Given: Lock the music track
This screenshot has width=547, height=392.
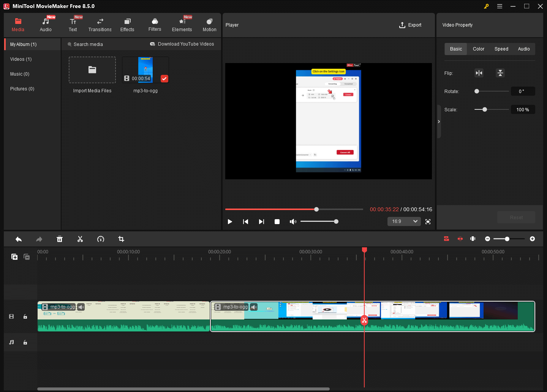Looking at the screenshot, I should click(x=25, y=342).
